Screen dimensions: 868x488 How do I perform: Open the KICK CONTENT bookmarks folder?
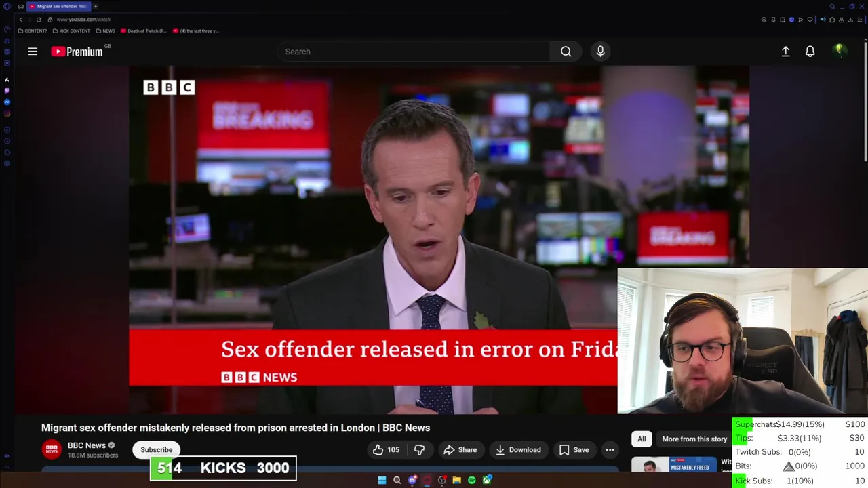71,30
